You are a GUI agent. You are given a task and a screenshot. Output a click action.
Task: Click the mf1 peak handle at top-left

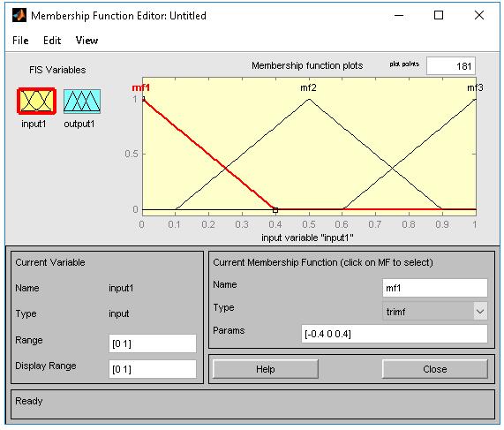pos(143,99)
